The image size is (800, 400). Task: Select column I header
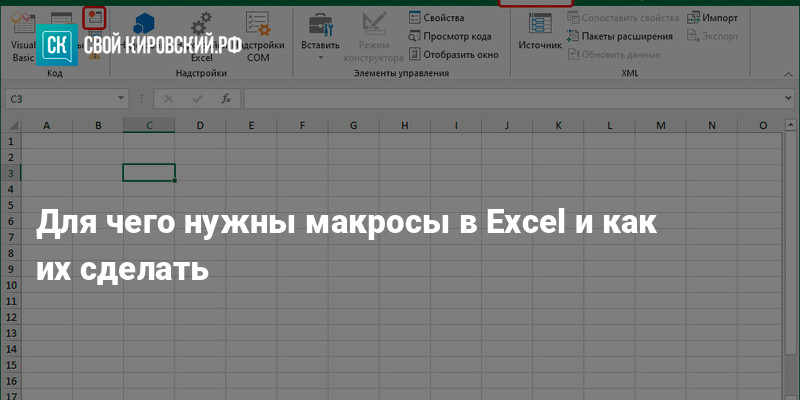pos(456,126)
